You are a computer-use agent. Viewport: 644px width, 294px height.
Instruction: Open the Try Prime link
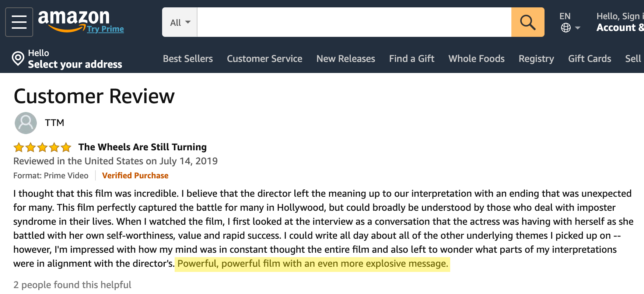(x=105, y=29)
